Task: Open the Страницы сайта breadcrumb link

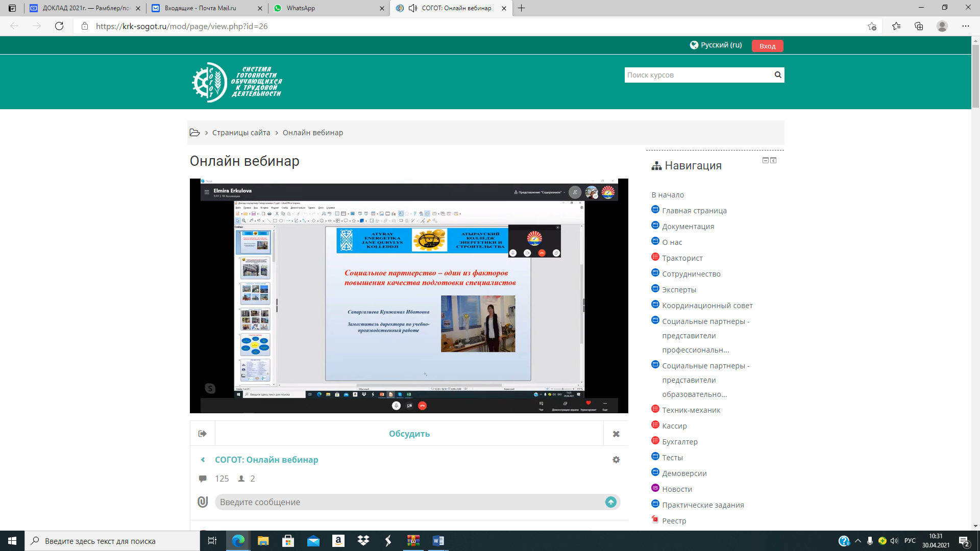Action: [241, 133]
